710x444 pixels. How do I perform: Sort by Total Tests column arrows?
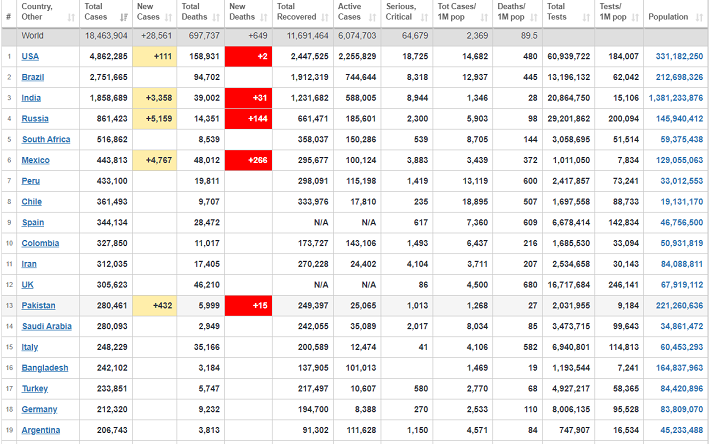586,18
